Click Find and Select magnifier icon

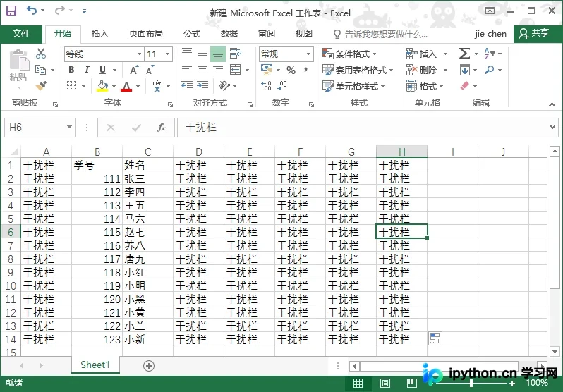tap(490, 70)
